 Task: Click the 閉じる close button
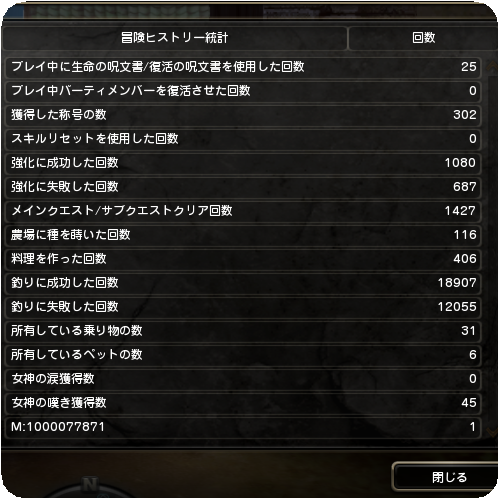coord(447,477)
